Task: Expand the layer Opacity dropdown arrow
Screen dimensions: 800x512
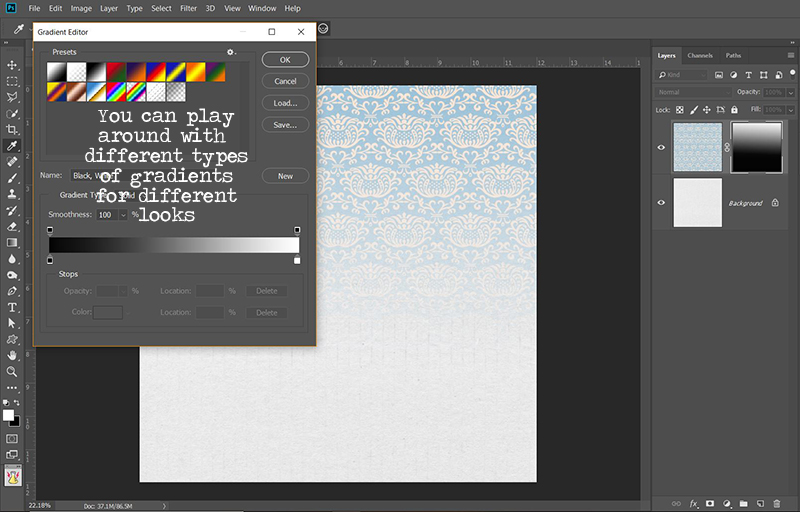Action: [x=789, y=91]
